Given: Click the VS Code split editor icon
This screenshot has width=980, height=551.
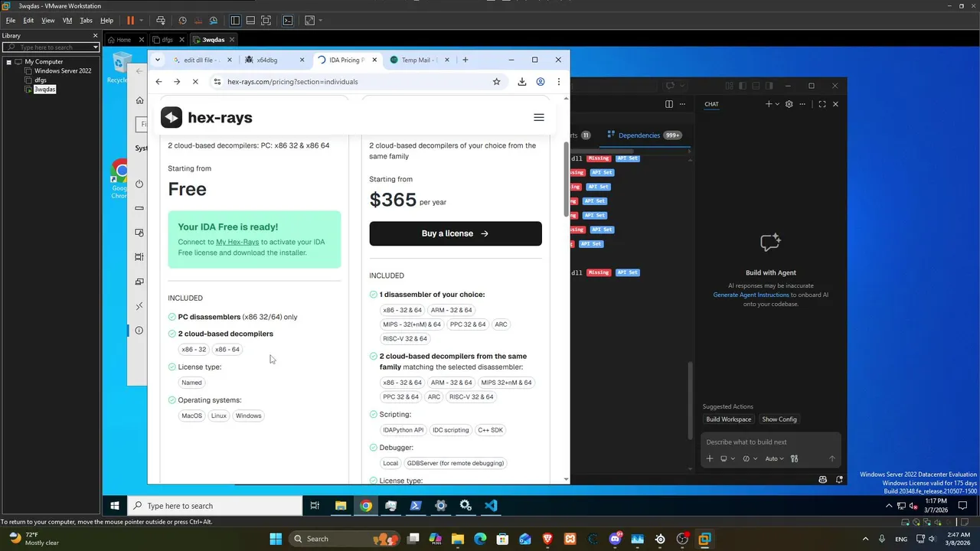Looking at the screenshot, I should pos(669,104).
